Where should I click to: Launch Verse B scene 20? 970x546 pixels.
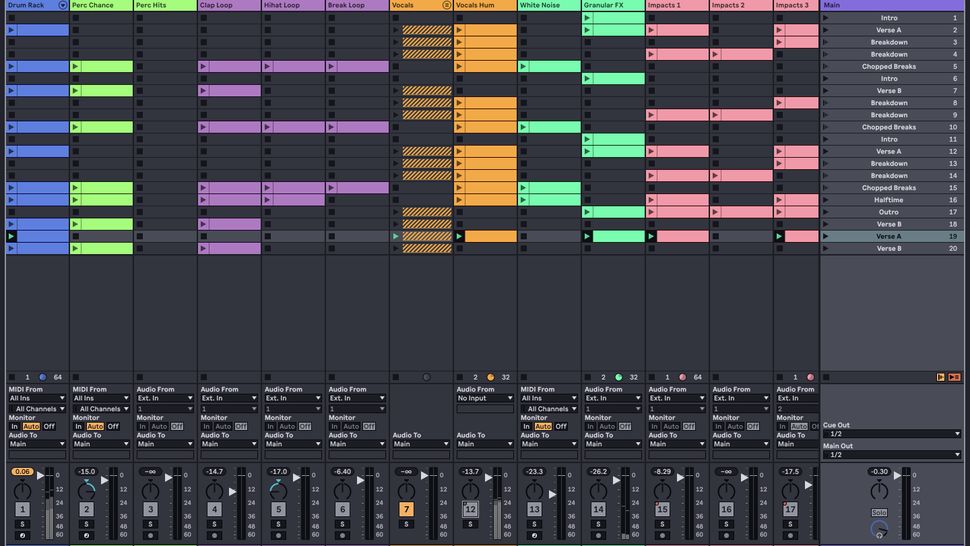click(x=825, y=249)
